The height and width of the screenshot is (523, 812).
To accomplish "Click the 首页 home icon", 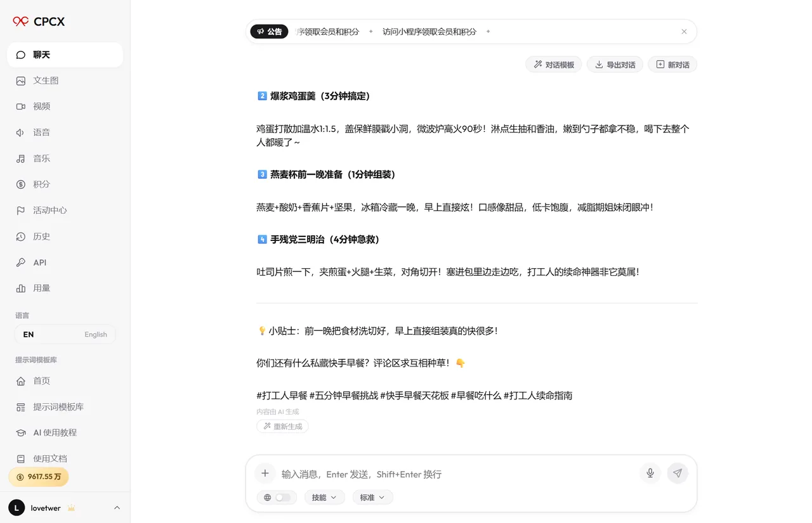I will click(21, 381).
